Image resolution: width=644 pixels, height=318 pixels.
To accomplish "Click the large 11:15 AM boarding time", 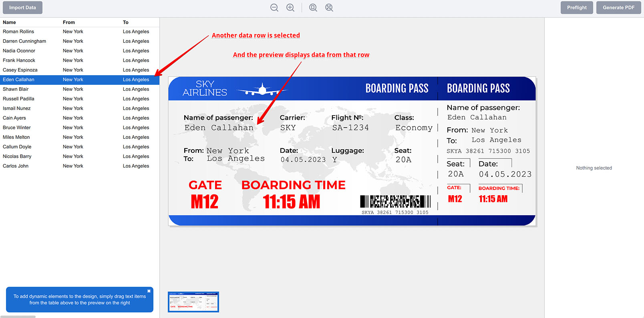I will point(292,202).
